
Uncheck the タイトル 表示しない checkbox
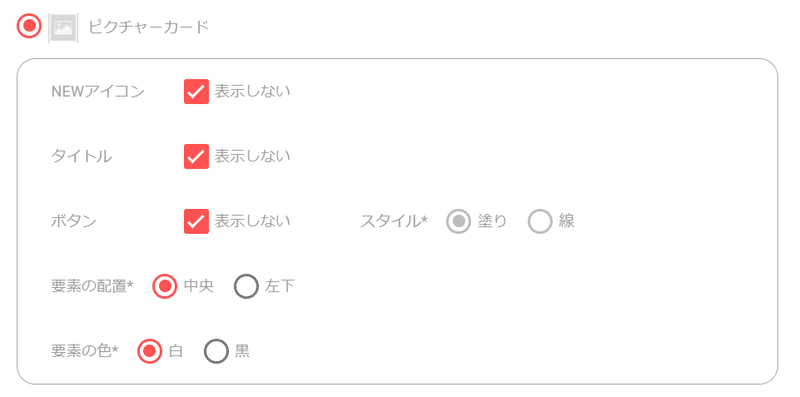point(196,156)
